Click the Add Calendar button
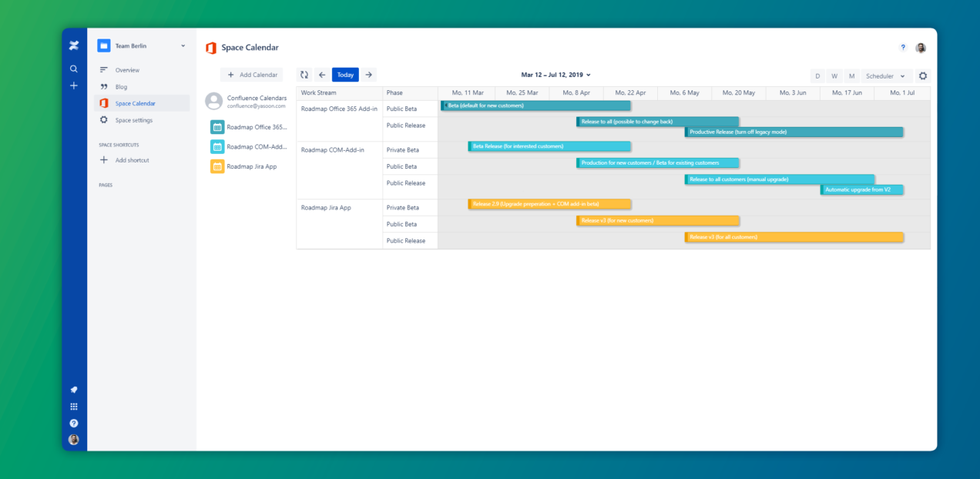The height and width of the screenshot is (479, 980). pos(252,74)
